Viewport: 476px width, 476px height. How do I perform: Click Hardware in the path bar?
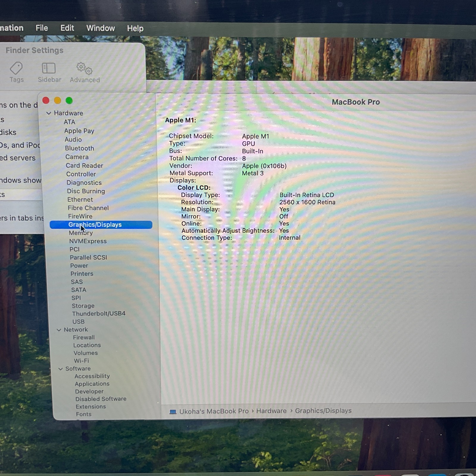click(271, 411)
